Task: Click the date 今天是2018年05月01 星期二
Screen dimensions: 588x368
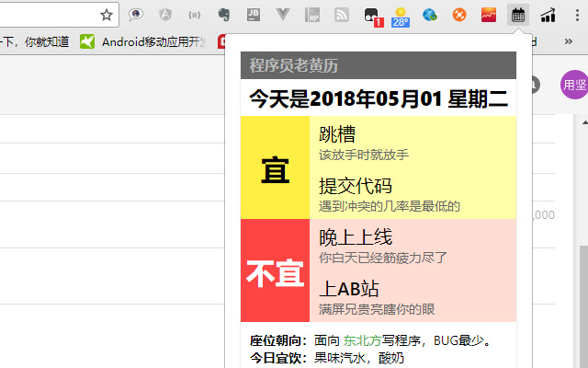Action: pos(379,98)
